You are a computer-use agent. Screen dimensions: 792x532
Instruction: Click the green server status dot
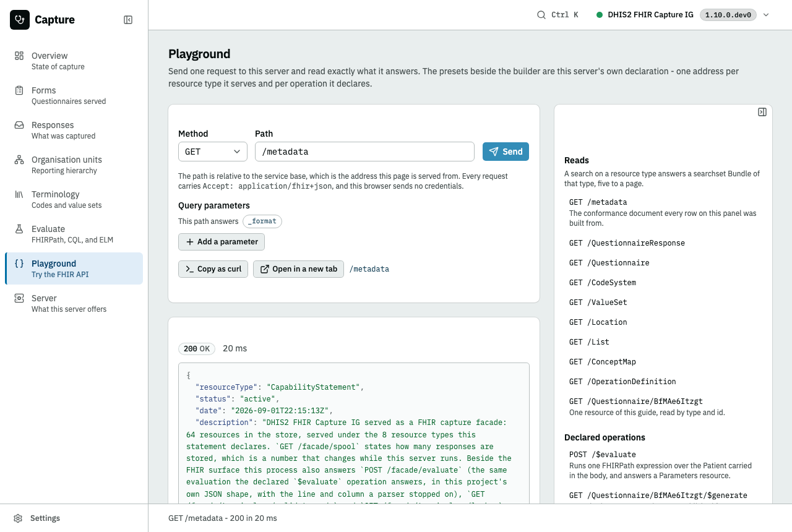click(600, 15)
